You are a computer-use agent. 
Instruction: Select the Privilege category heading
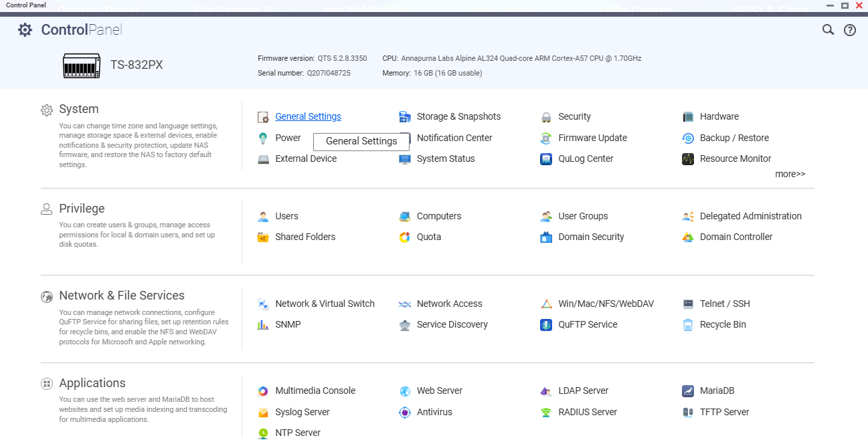point(82,209)
